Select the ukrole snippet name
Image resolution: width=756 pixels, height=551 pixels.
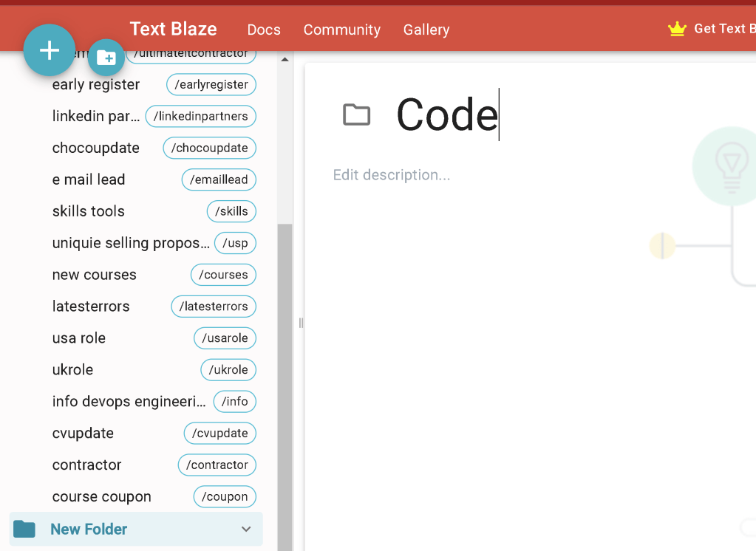[x=73, y=370]
